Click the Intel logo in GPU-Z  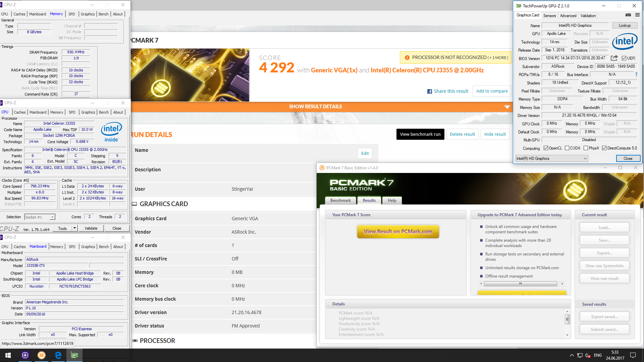pyautogui.click(x=625, y=41)
